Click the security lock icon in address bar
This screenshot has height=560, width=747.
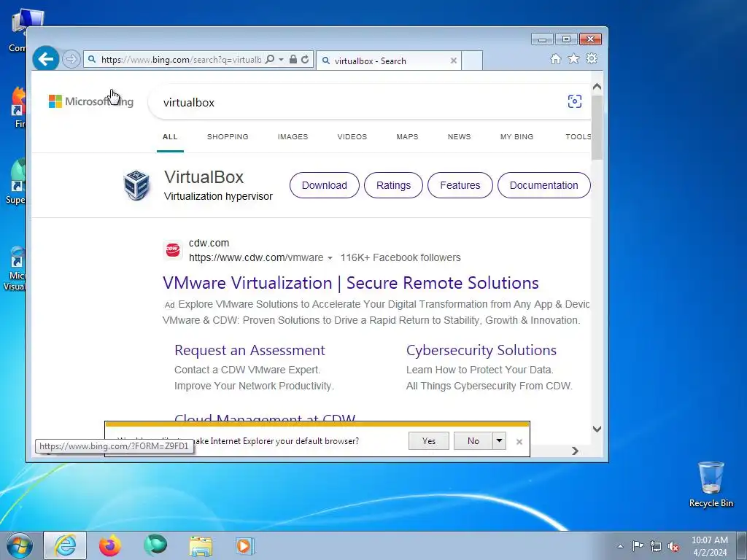click(x=293, y=60)
